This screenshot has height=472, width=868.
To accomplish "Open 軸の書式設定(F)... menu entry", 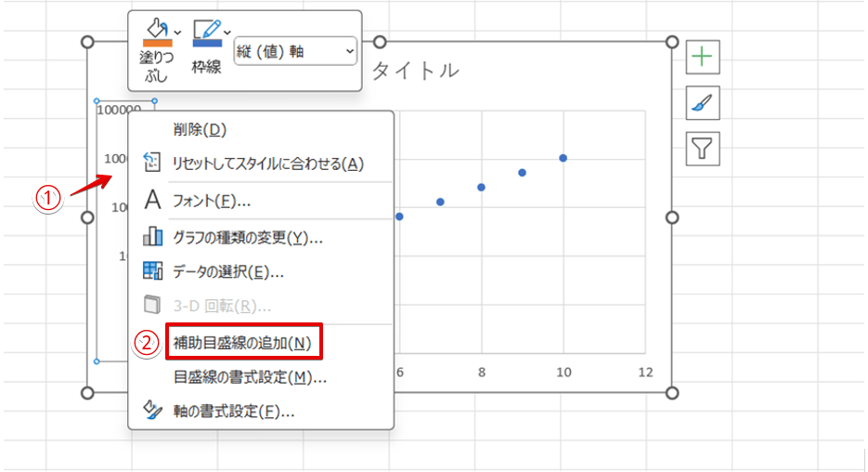I will click(261, 411).
